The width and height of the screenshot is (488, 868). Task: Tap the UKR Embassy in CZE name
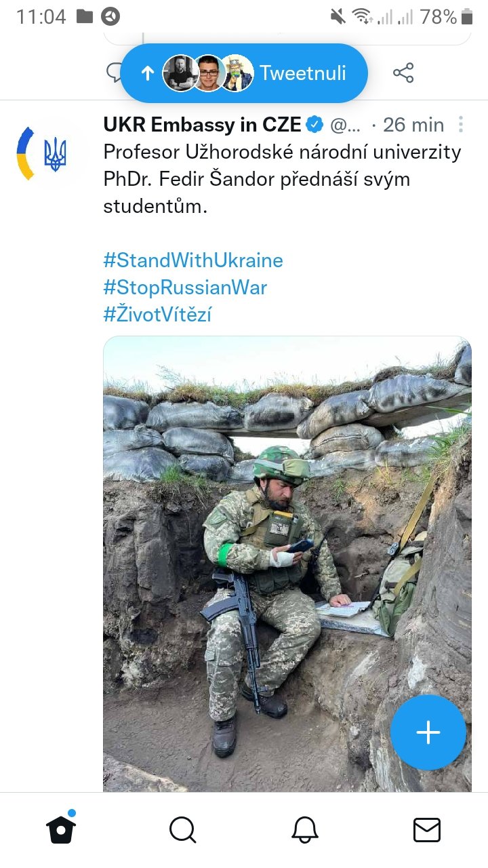point(202,125)
